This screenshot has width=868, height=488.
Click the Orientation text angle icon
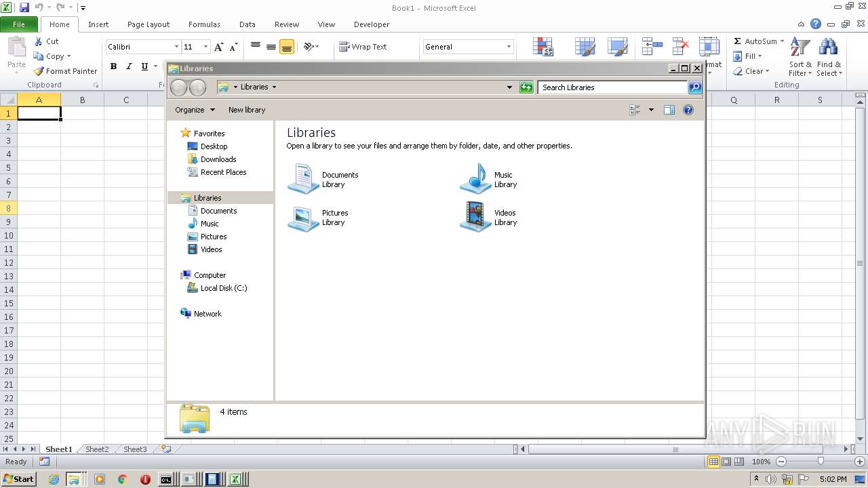point(309,47)
